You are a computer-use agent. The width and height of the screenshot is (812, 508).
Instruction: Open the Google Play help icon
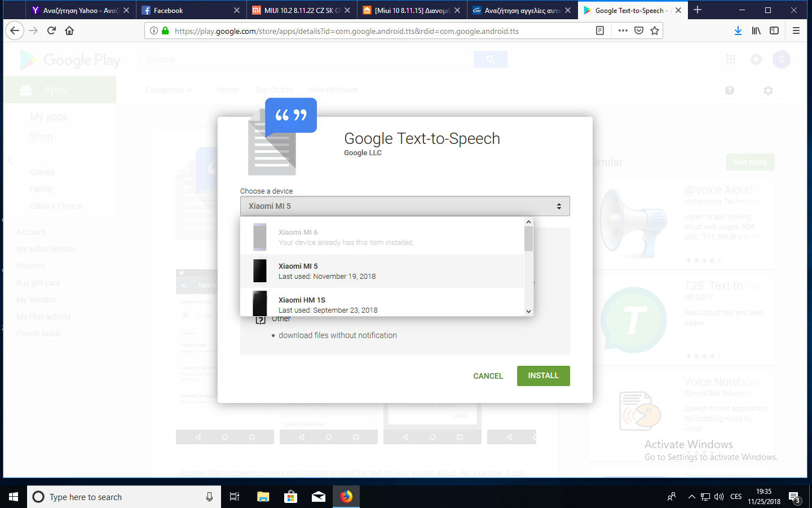click(x=730, y=90)
